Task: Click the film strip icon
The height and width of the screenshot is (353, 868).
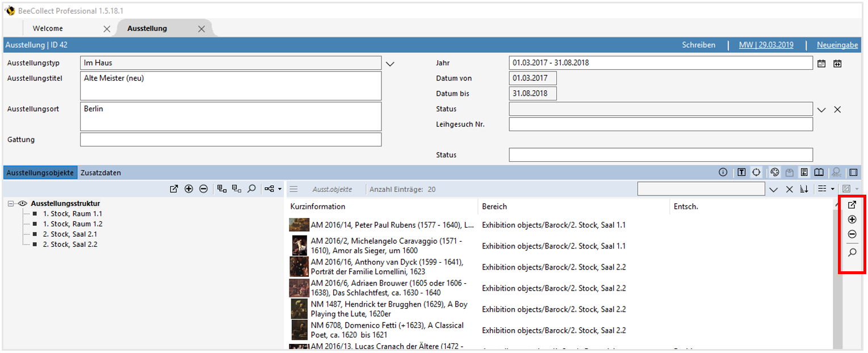Action: tap(853, 173)
